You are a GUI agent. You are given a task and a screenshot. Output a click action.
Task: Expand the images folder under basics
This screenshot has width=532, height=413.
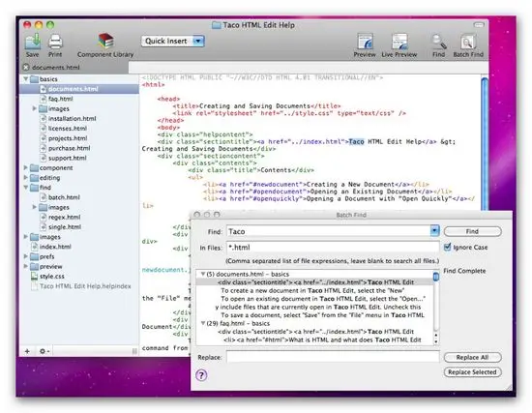[34, 108]
